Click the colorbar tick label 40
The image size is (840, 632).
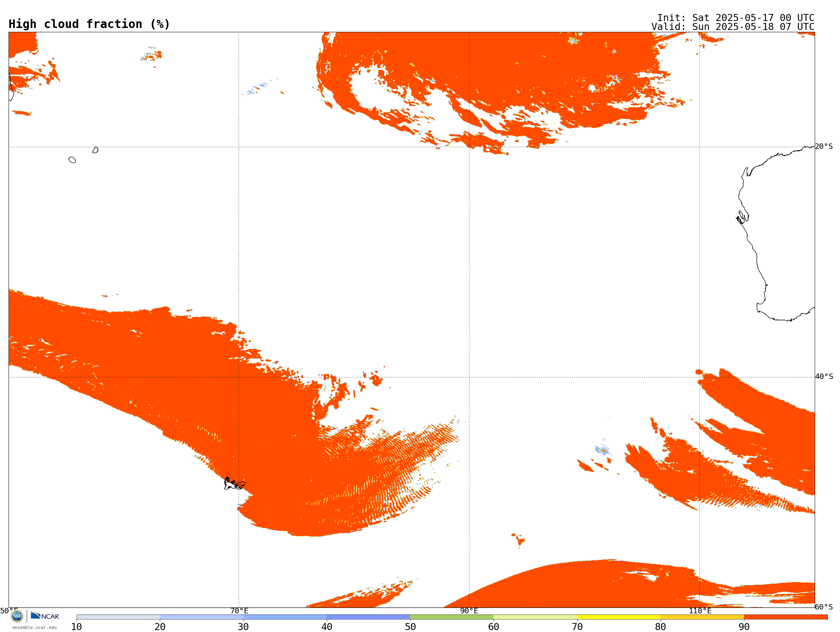(327, 627)
